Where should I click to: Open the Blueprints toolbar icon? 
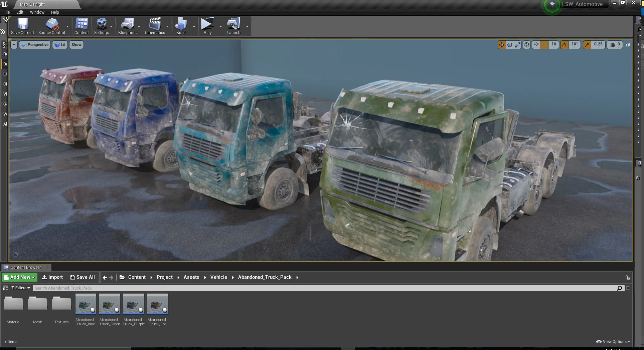[127, 26]
